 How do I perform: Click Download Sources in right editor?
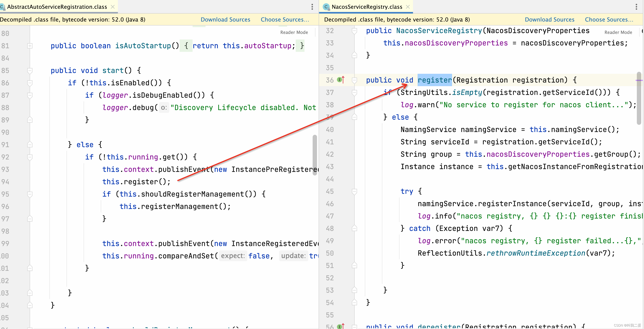[549, 20]
